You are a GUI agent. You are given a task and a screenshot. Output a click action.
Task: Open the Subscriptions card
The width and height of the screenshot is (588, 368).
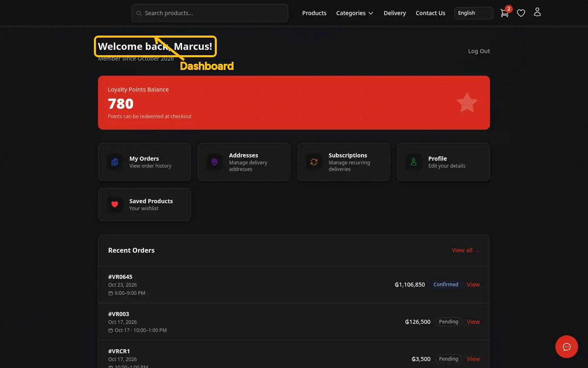(344, 162)
